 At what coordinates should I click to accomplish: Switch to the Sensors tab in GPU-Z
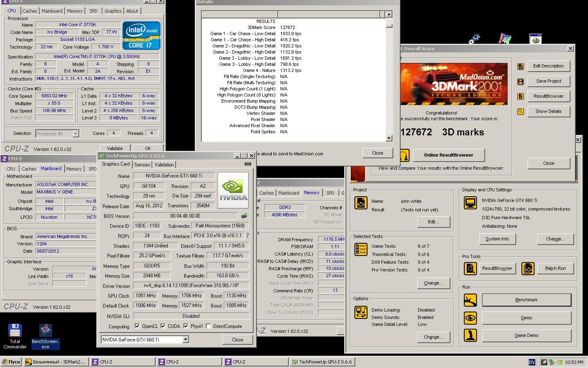coord(142,164)
